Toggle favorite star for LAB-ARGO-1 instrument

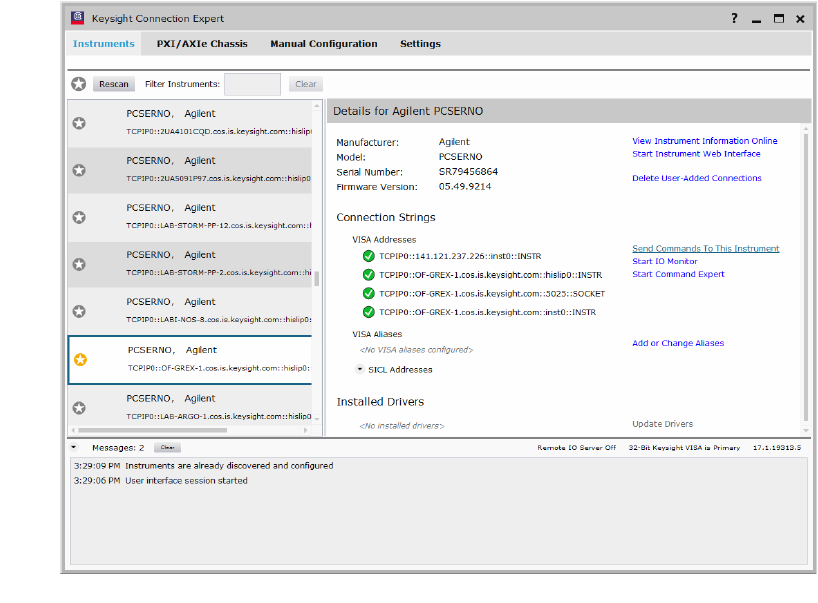[x=79, y=407]
